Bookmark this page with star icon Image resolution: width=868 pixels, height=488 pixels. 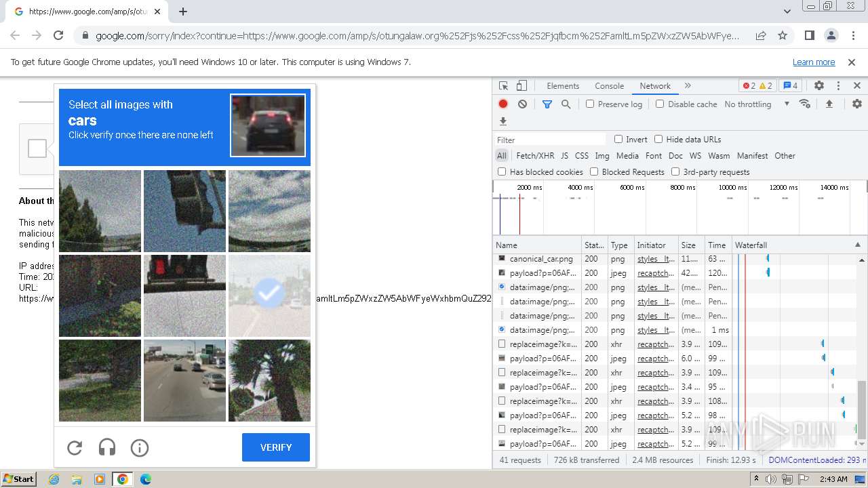tap(783, 36)
